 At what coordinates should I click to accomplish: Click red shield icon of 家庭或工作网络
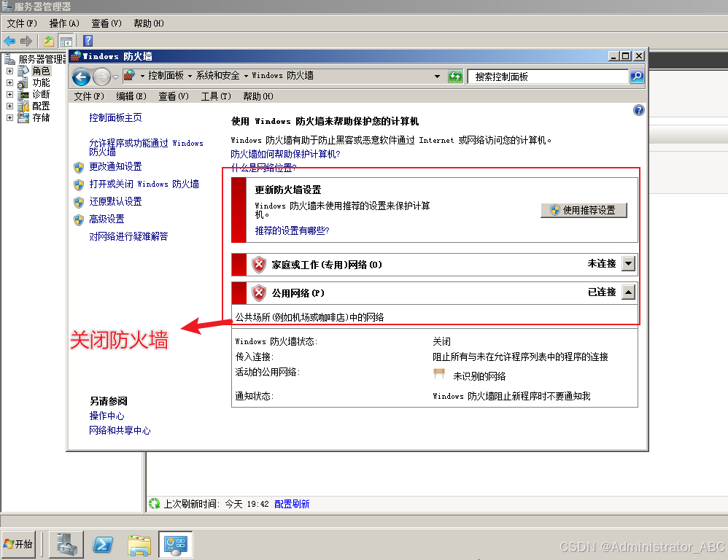pos(259,265)
